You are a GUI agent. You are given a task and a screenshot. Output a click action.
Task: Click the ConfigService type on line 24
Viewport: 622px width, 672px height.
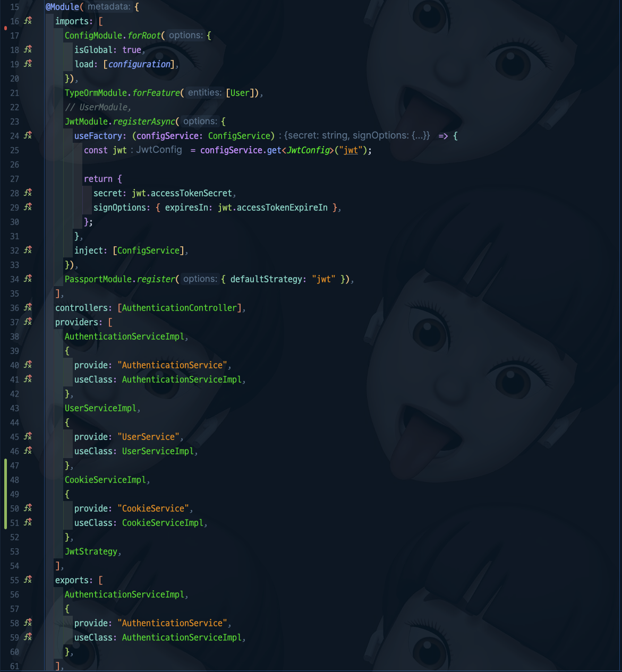pyautogui.click(x=239, y=136)
